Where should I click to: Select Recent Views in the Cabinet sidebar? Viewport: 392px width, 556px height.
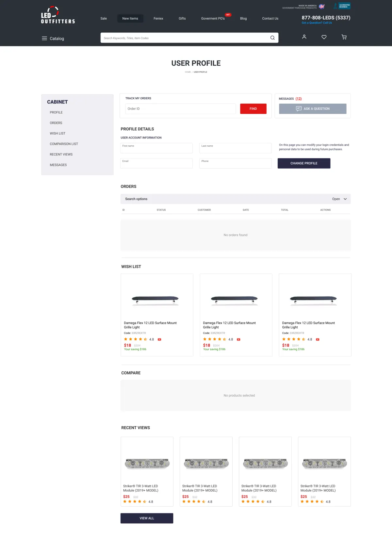[61, 154]
